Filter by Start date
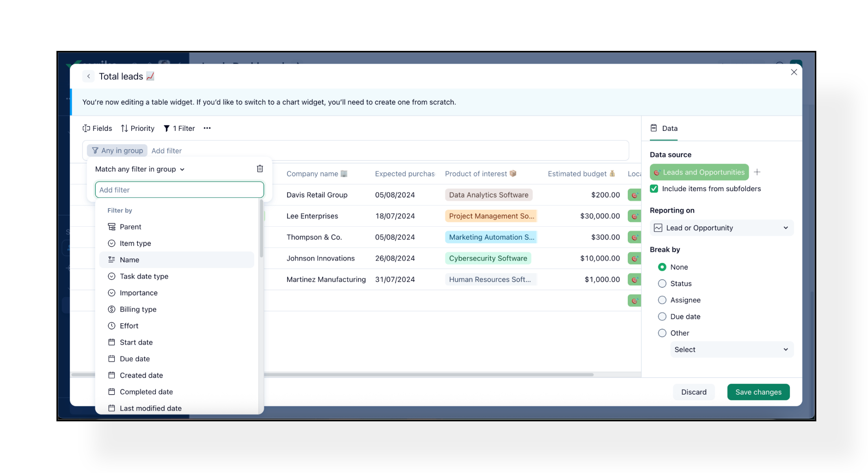The width and height of the screenshot is (868, 473). click(x=177, y=343)
